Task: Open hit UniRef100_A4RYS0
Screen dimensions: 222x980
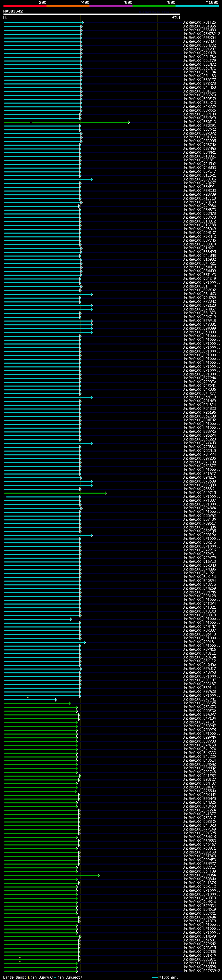Action: pos(199,106)
